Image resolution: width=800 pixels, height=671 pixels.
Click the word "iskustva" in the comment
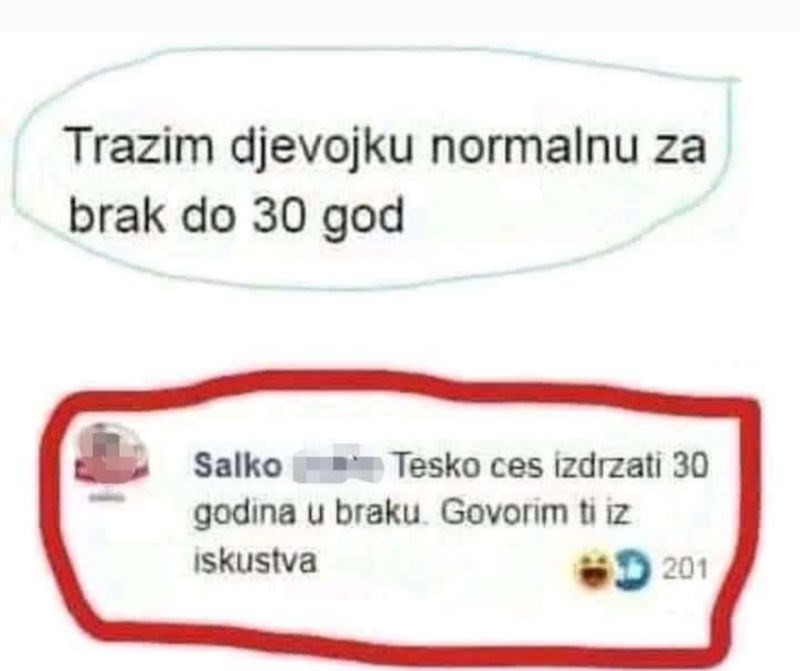coord(254,562)
